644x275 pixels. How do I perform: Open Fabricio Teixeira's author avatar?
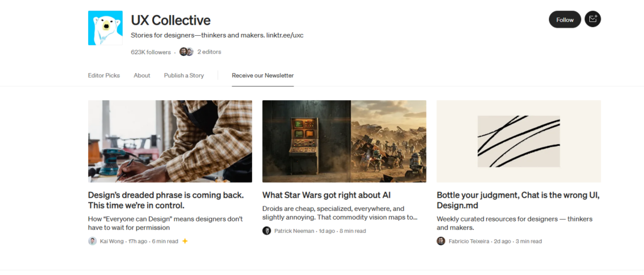(x=441, y=241)
